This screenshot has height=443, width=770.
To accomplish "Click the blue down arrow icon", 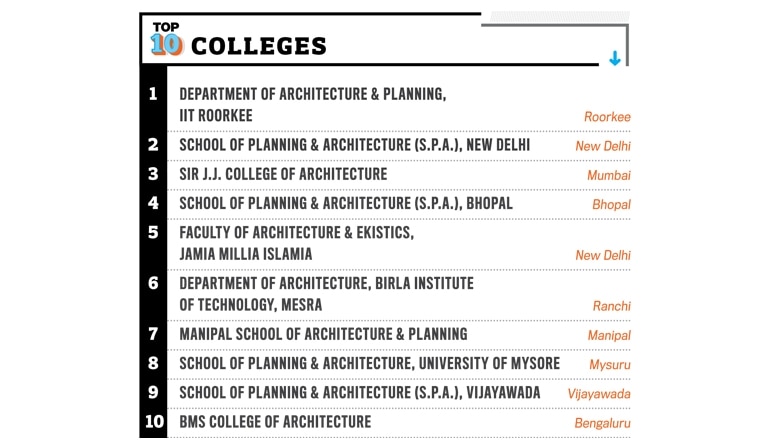I will point(614,59).
